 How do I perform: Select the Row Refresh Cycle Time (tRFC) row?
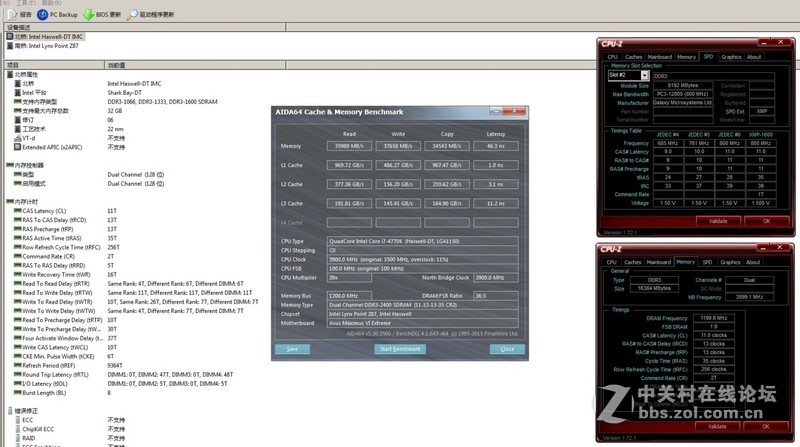pyautogui.click(x=57, y=247)
